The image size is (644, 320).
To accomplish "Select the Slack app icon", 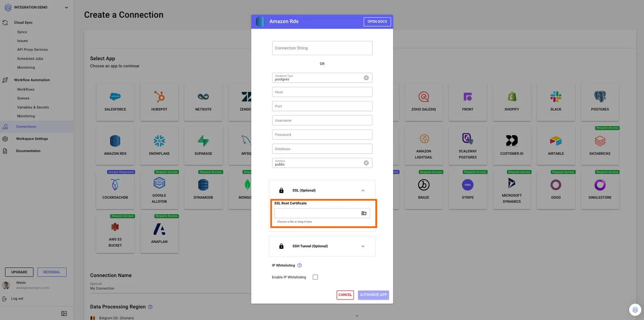I will 556,97.
